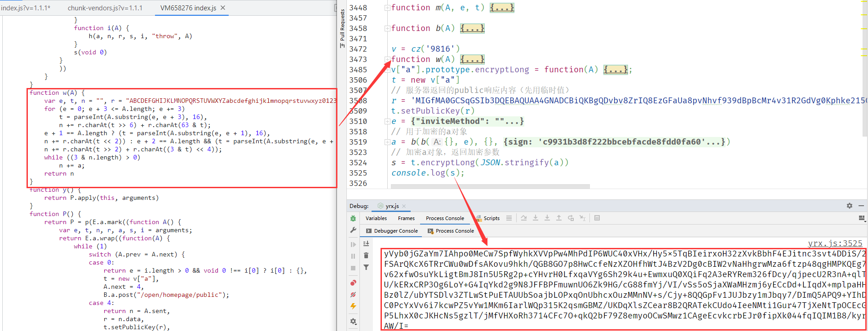Switch to the Variables tab
Image resolution: width=868 pixels, height=331 pixels.
tap(376, 218)
